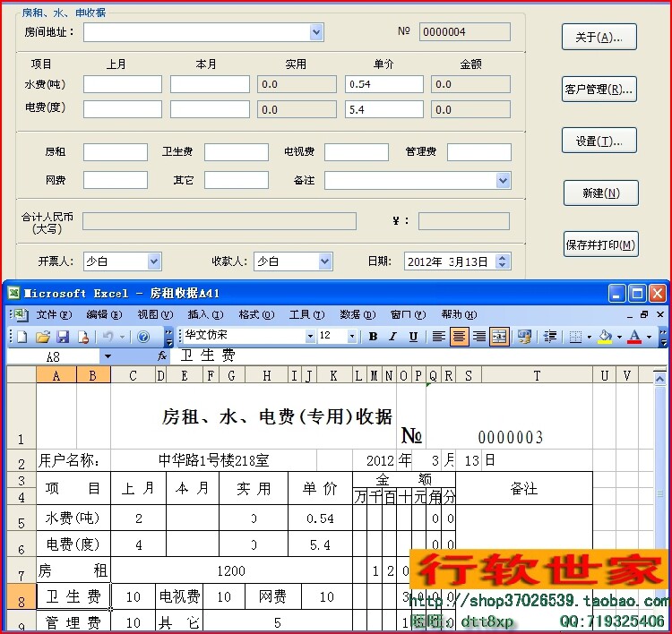The height and width of the screenshot is (634, 672).
Task: Click the date stepper beside 2012年 3月13日
Action: click(503, 261)
